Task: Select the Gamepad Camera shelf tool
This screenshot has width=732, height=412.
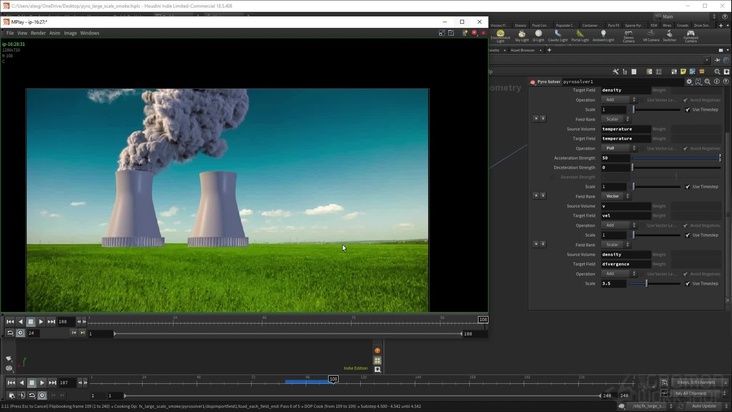Action: [690, 35]
